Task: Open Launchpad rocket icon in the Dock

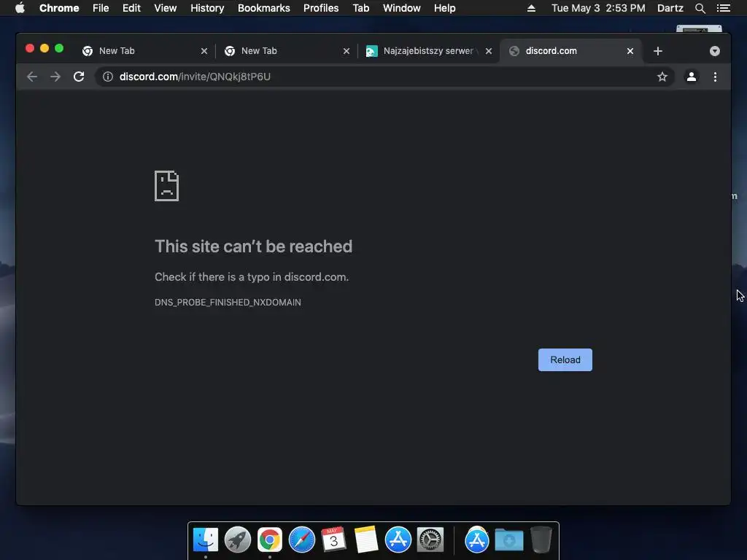Action: 238,540
